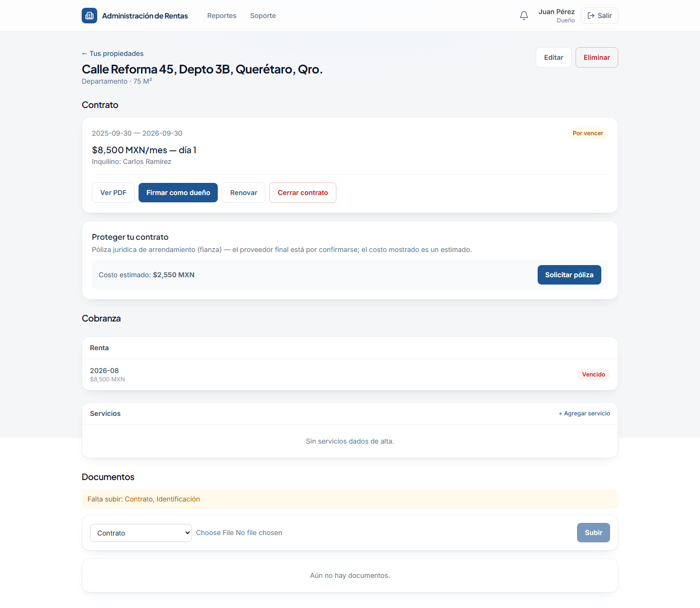Image resolution: width=700 pixels, height=608 pixels.
Task: Click the Editar button
Action: (554, 57)
